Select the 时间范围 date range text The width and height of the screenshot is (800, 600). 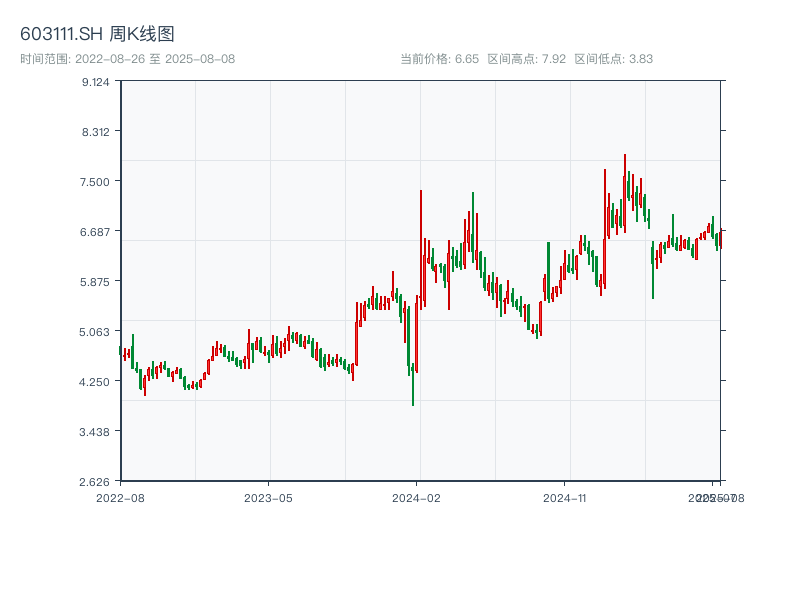tap(127, 59)
